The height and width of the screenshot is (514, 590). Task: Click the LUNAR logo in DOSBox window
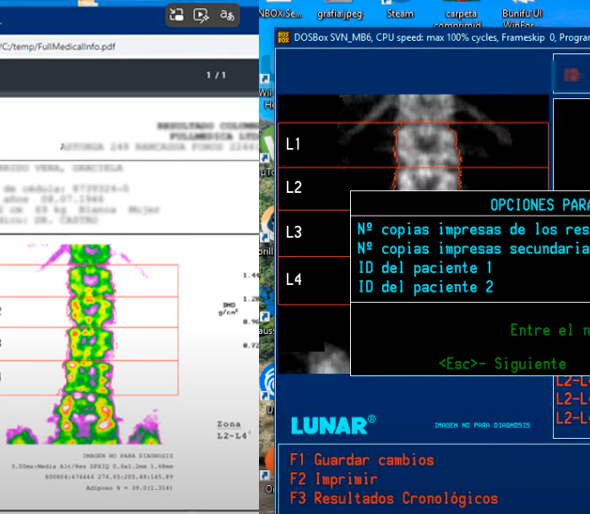coord(333,425)
